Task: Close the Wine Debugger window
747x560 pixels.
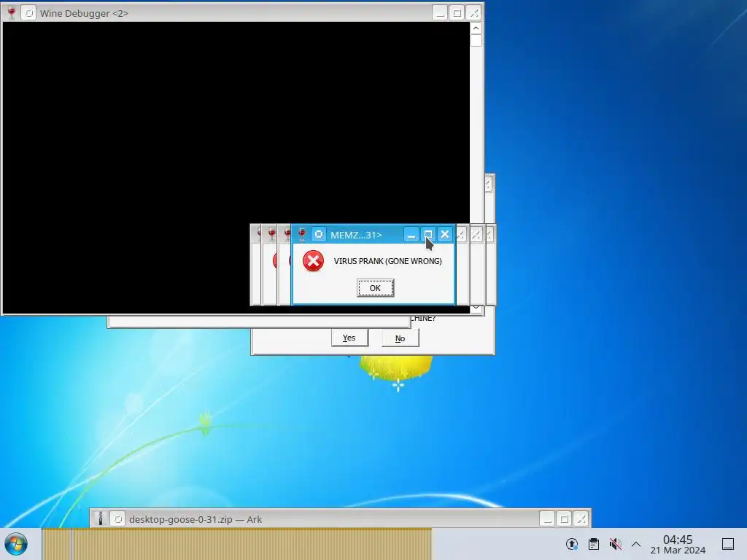Action: click(473, 13)
